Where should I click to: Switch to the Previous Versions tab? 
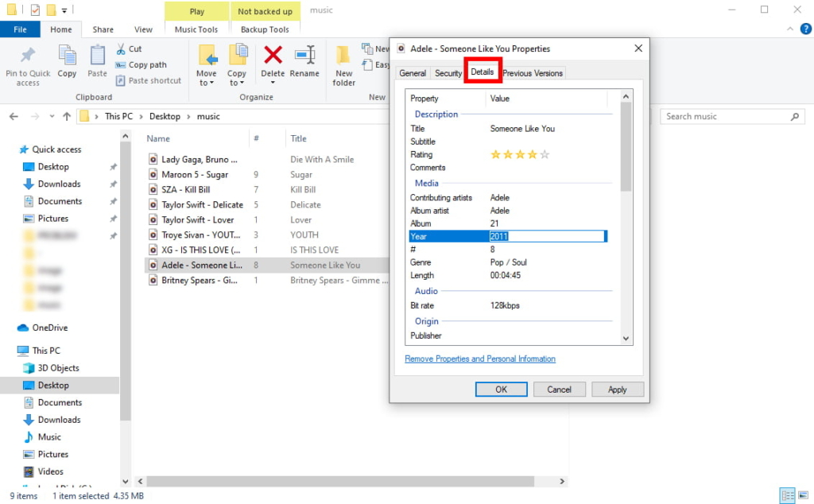click(x=533, y=72)
